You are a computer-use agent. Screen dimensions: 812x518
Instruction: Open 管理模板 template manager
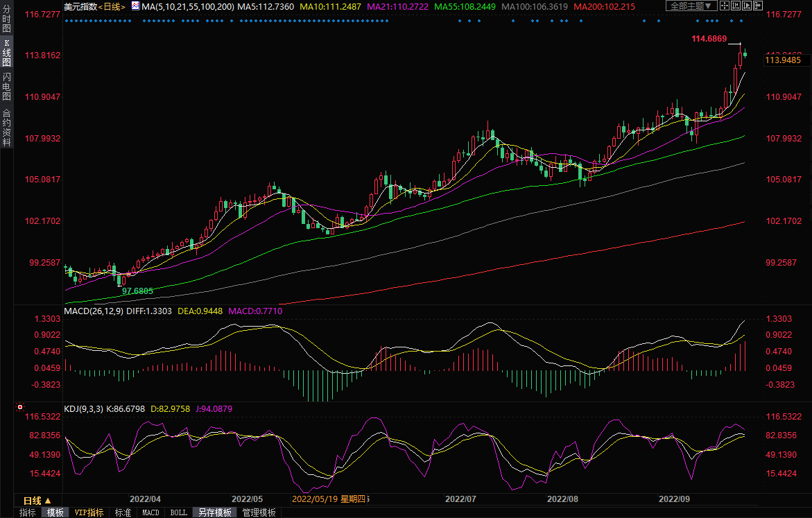click(x=259, y=512)
